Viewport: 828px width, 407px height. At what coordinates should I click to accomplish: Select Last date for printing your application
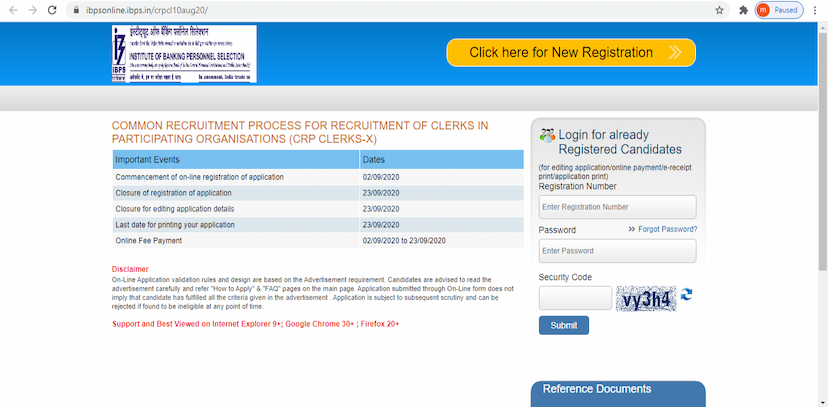click(175, 225)
